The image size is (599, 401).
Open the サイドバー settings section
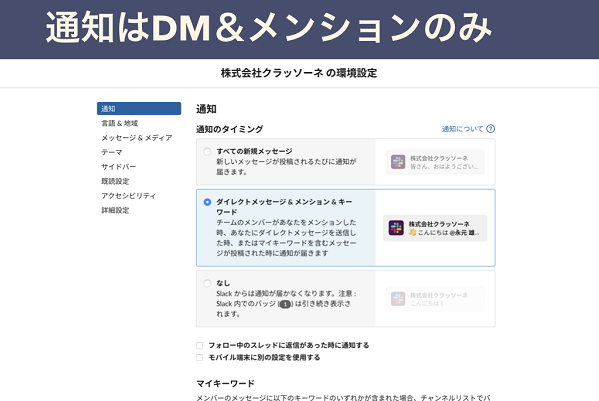118,167
